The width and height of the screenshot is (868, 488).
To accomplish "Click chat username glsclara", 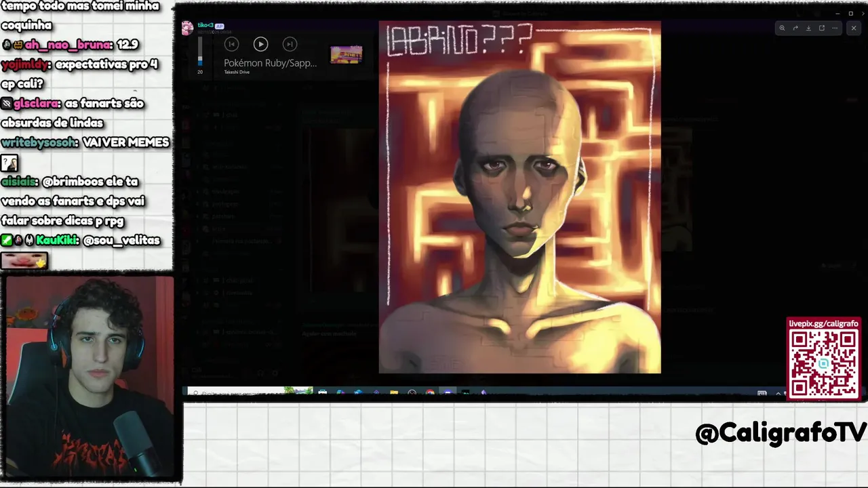I will click(x=37, y=104).
